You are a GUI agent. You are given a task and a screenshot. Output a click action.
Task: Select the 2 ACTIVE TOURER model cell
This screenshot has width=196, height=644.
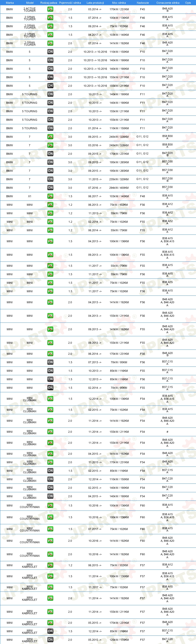pos(30,9)
